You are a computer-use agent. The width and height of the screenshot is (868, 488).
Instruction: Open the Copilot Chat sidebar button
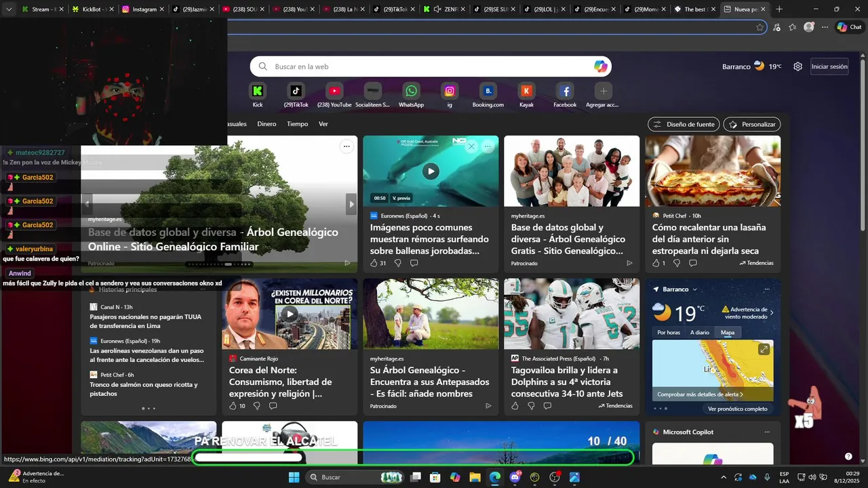point(850,27)
